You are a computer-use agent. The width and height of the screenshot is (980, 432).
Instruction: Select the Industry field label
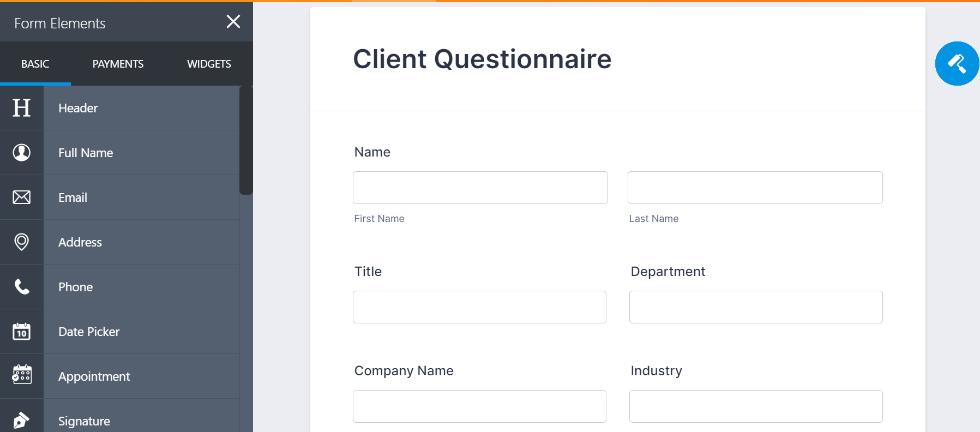tap(657, 371)
